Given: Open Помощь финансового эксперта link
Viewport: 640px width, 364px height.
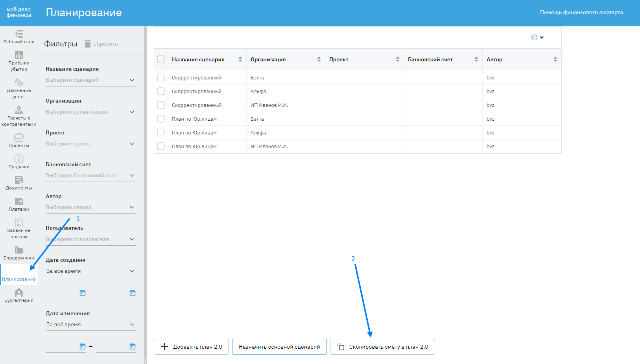Looking at the screenshot, I should (x=581, y=13).
